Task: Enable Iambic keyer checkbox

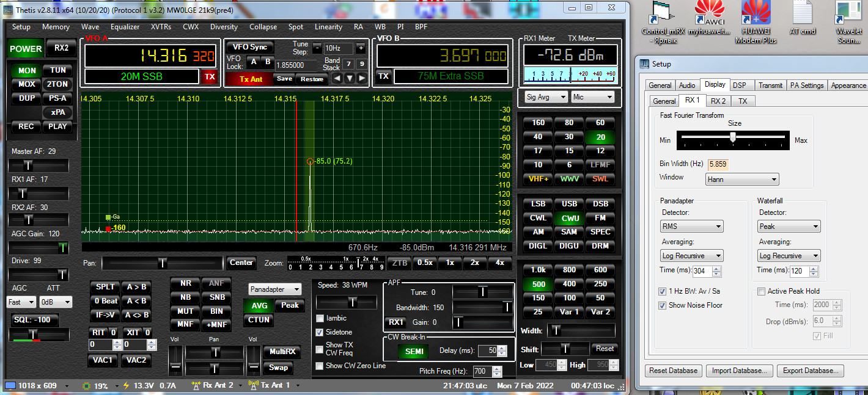Action: (x=320, y=318)
